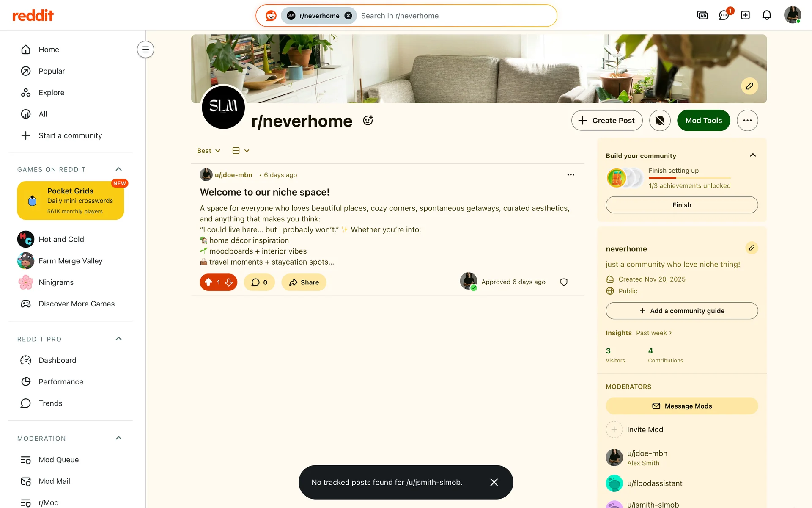Click the Finish setting up progress bar
Viewport: 812px width, 508px height.
pos(689,178)
